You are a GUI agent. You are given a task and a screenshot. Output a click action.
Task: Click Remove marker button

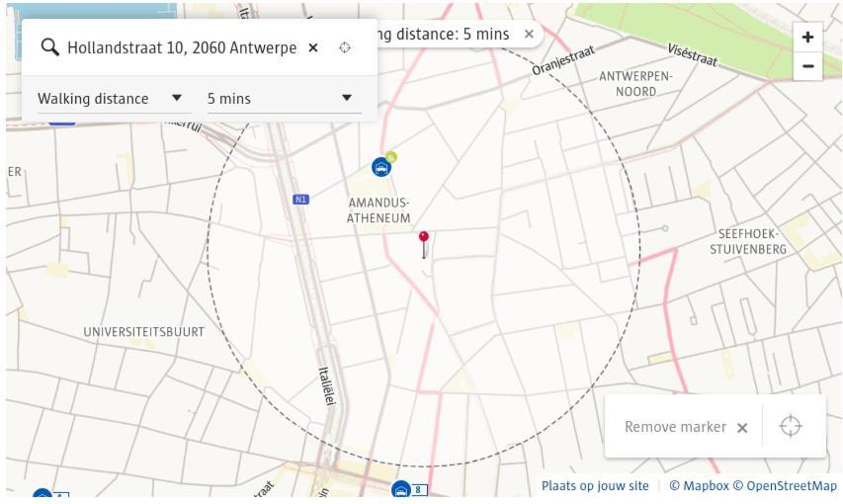(x=686, y=427)
